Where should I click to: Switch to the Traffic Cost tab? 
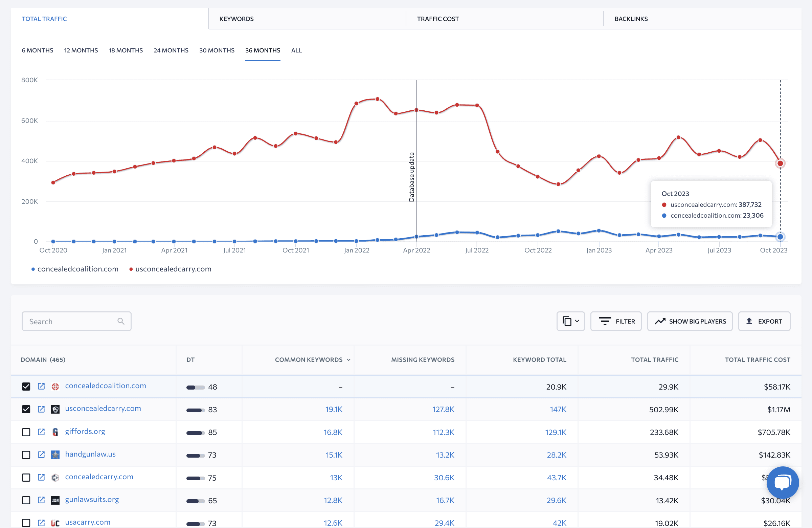pos(438,19)
